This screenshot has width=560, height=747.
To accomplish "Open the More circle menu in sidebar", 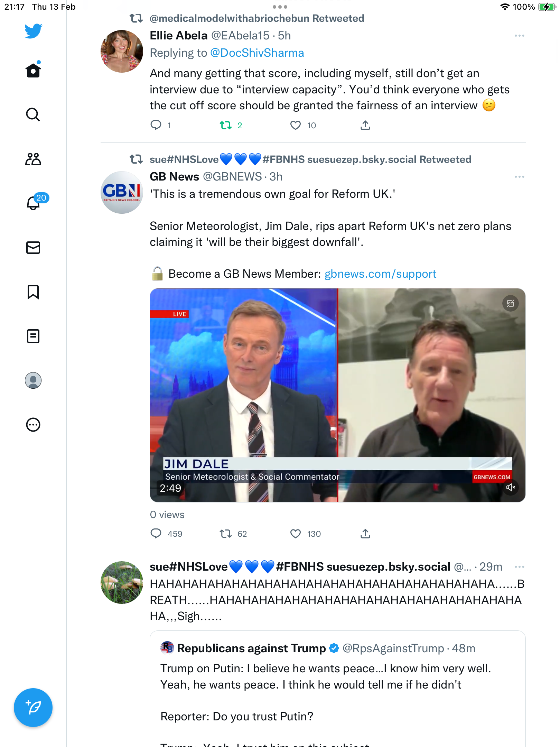I will (33, 425).
